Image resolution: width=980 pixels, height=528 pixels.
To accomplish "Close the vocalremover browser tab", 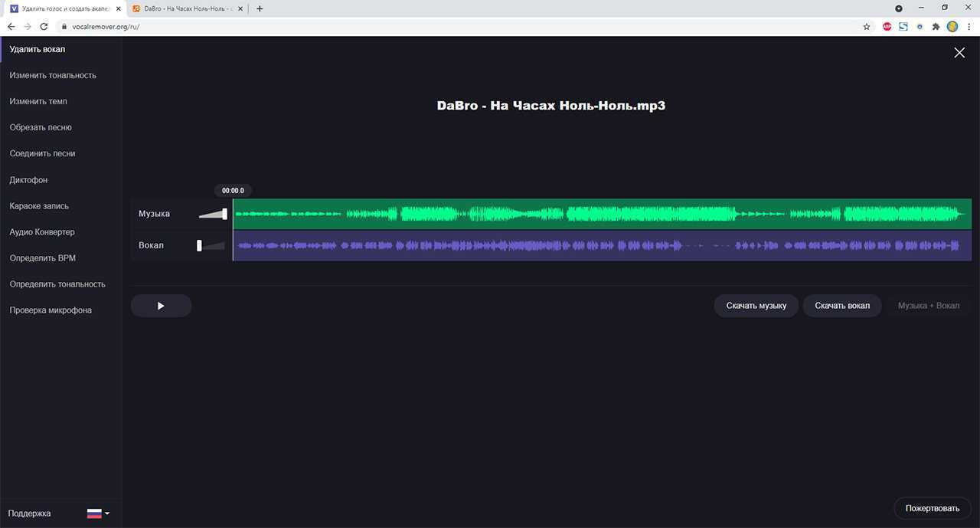I will point(118,8).
